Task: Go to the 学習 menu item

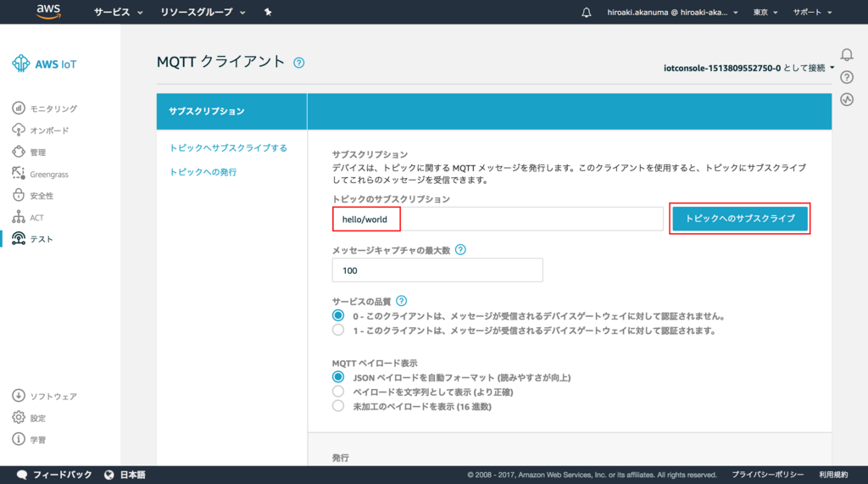Action: click(37, 440)
